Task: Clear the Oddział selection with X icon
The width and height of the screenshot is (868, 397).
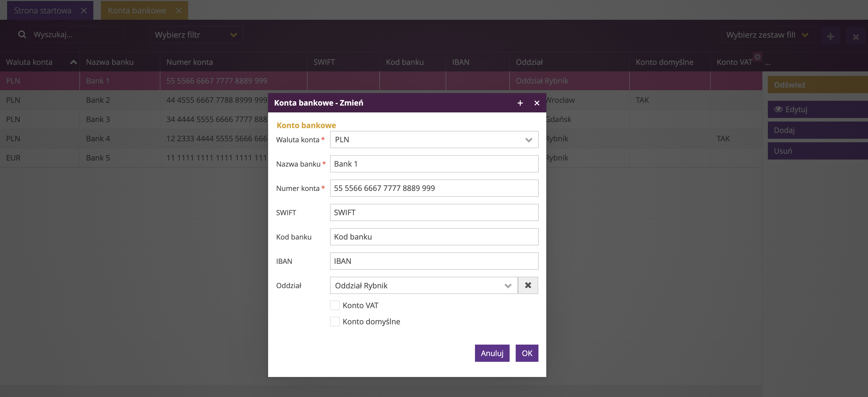Action: pos(528,285)
